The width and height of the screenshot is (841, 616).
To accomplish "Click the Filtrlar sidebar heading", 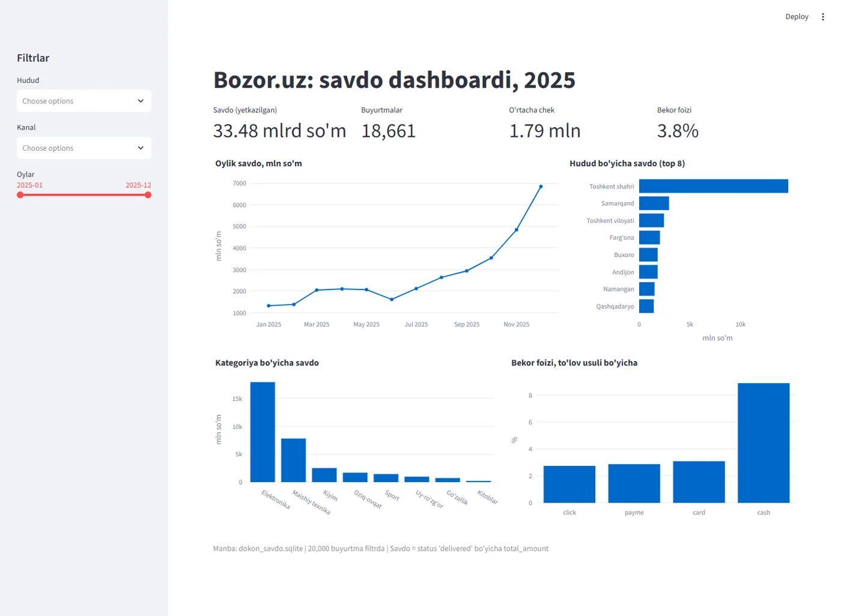I will click(x=33, y=58).
